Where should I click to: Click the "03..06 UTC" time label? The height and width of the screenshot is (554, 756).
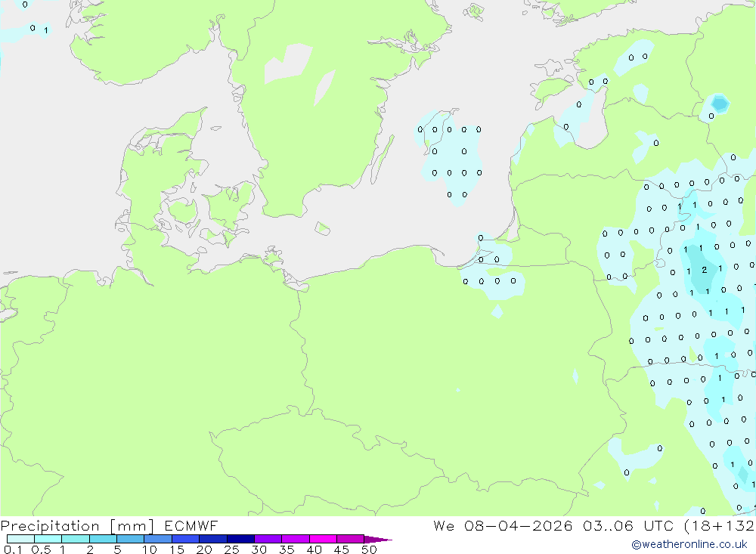coord(627,525)
